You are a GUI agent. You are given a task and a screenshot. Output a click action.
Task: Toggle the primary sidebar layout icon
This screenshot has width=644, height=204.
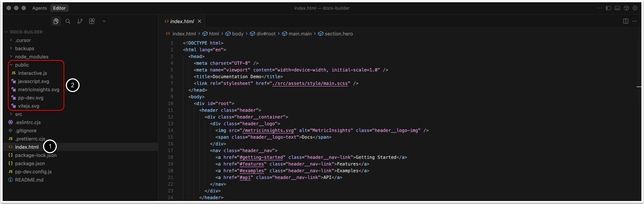(608, 8)
